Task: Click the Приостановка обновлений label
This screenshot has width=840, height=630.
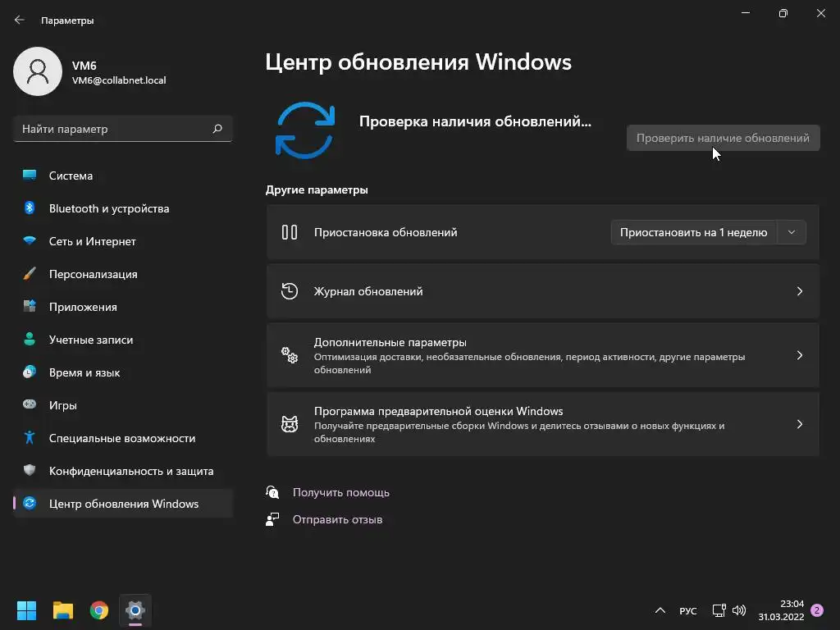Action: click(x=386, y=232)
